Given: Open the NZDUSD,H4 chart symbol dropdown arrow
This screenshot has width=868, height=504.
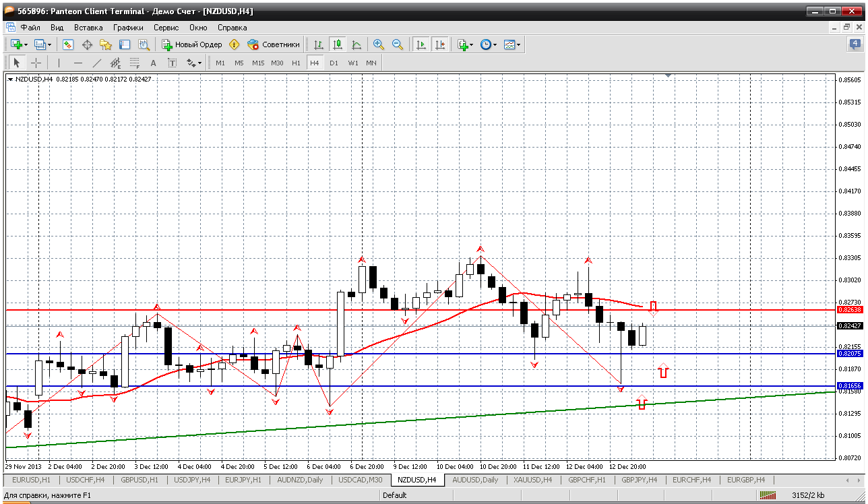Looking at the screenshot, I should pyautogui.click(x=10, y=80).
